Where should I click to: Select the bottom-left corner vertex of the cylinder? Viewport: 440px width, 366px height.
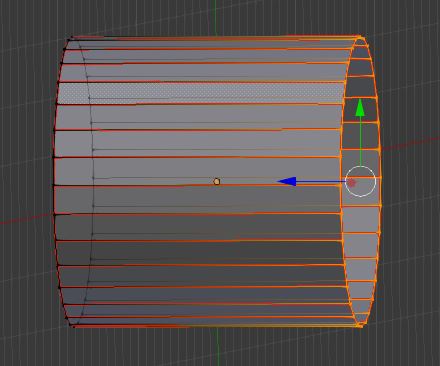point(73,325)
